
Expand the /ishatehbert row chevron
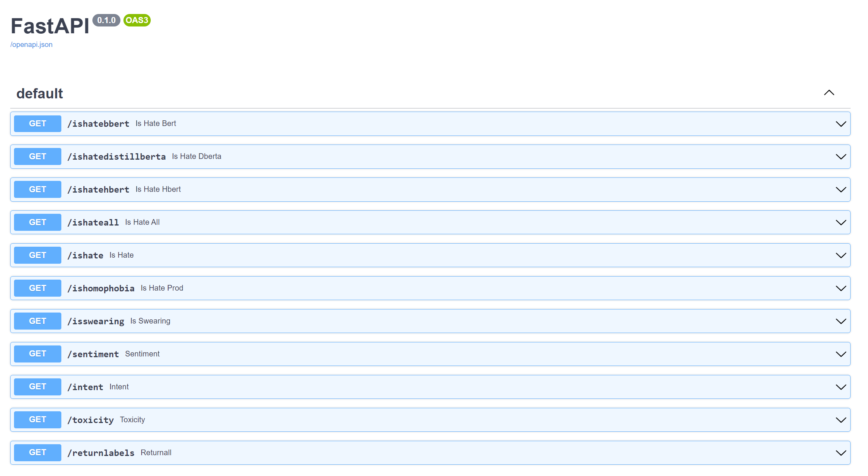pos(841,190)
